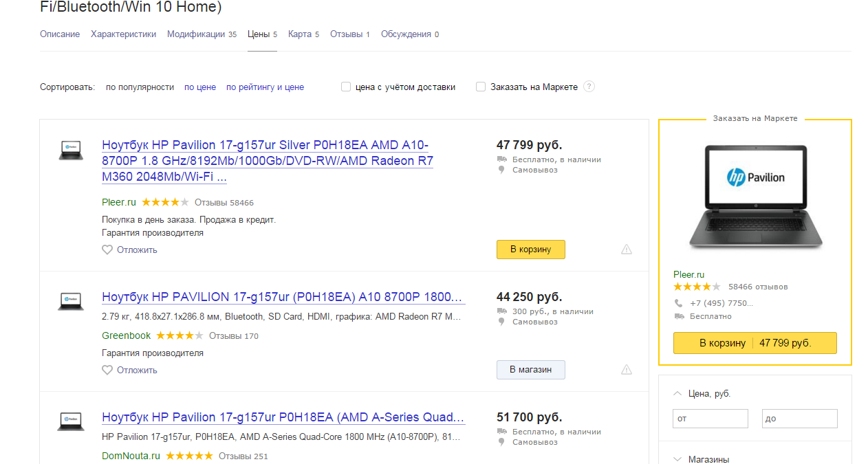
Task: Click the price filter 'от' input field
Action: [710, 419]
